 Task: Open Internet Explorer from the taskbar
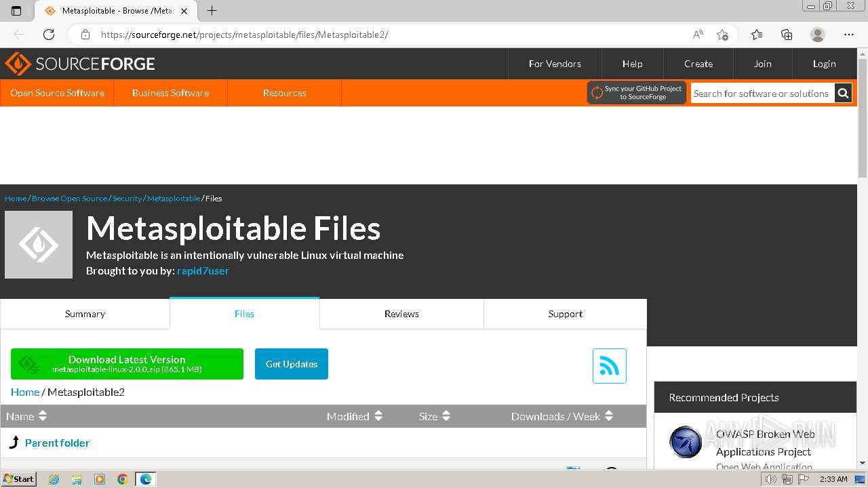click(54, 479)
